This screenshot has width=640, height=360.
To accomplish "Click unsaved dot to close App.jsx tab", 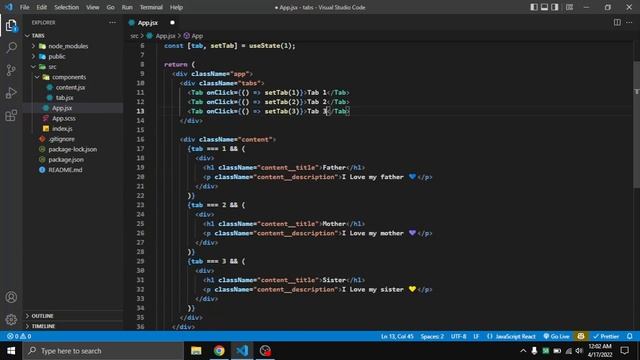I will tap(172, 23).
